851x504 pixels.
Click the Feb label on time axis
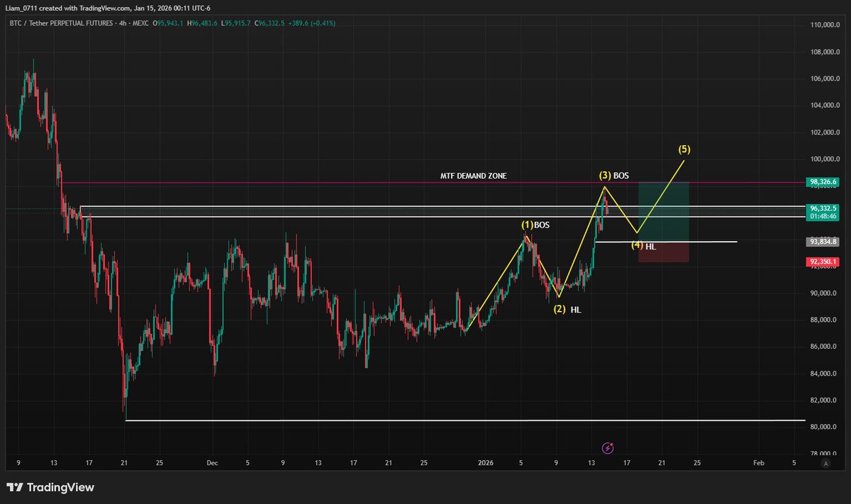pos(758,463)
